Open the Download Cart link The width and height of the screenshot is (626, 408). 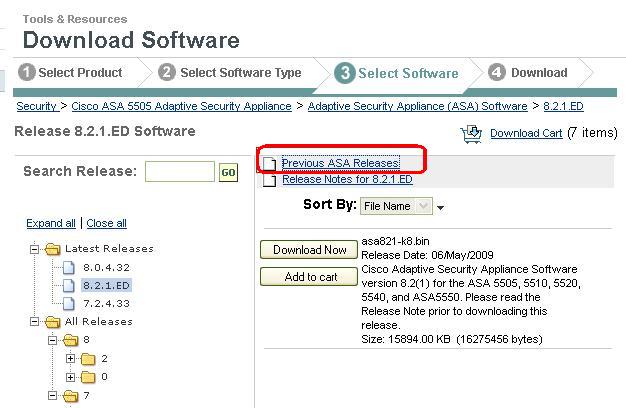click(526, 133)
